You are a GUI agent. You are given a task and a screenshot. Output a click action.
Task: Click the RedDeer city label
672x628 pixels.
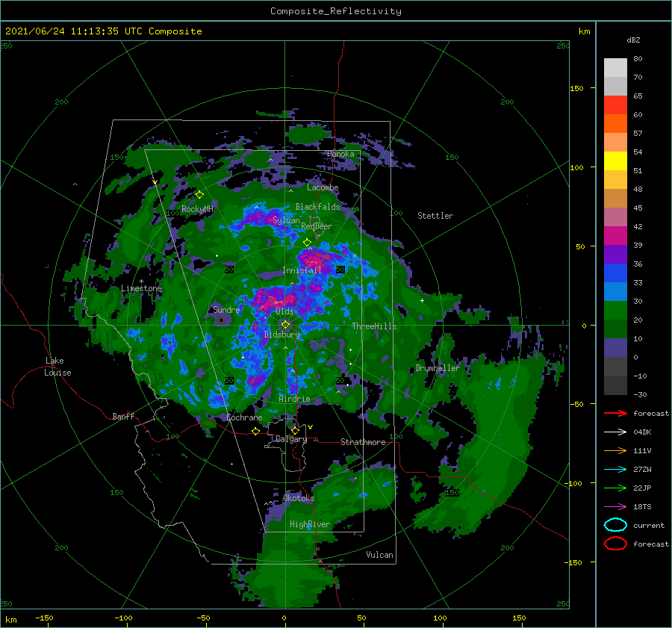coord(317,226)
